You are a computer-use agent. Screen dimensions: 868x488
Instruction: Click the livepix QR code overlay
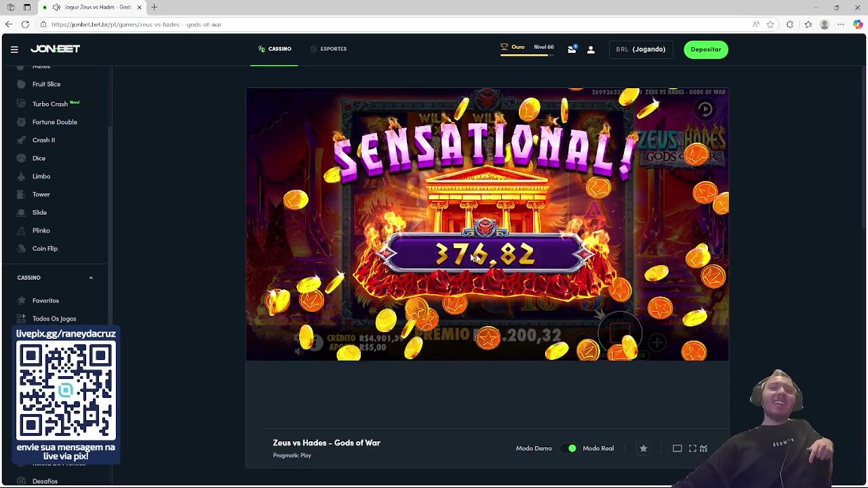pyautogui.click(x=66, y=392)
